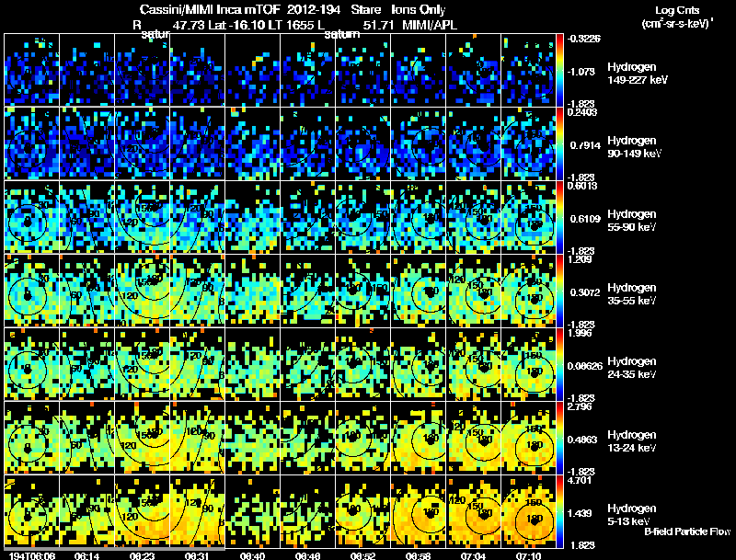Click the colorbar value '0.6013'
Image resolution: width=736 pixels, height=560 pixels.
pos(582,186)
